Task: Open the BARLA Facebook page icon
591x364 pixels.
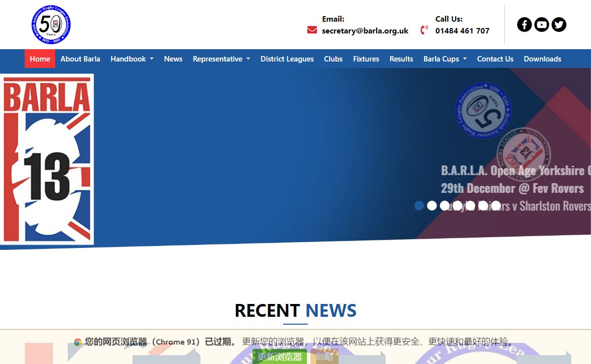Action: point(525,25)
